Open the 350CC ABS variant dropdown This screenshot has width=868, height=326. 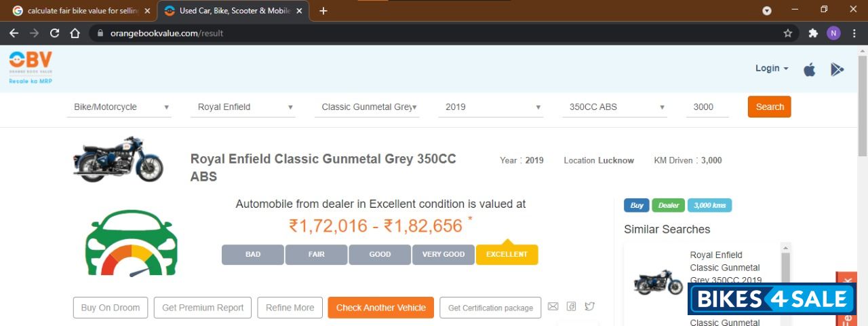point(614,107)
